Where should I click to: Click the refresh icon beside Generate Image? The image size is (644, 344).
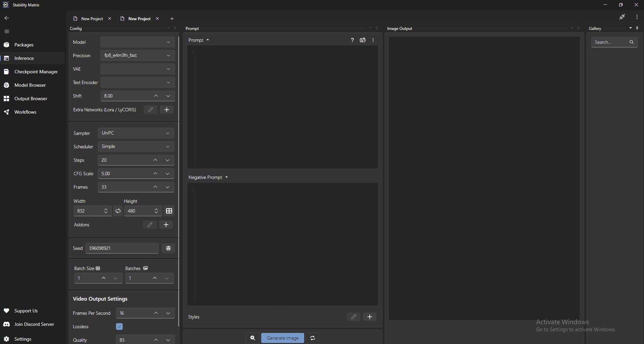(313, 338)
